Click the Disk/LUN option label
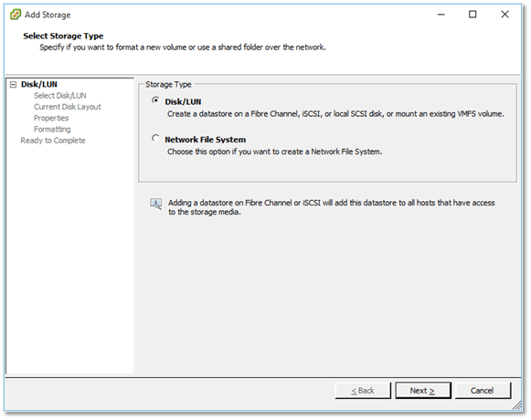 183,101
